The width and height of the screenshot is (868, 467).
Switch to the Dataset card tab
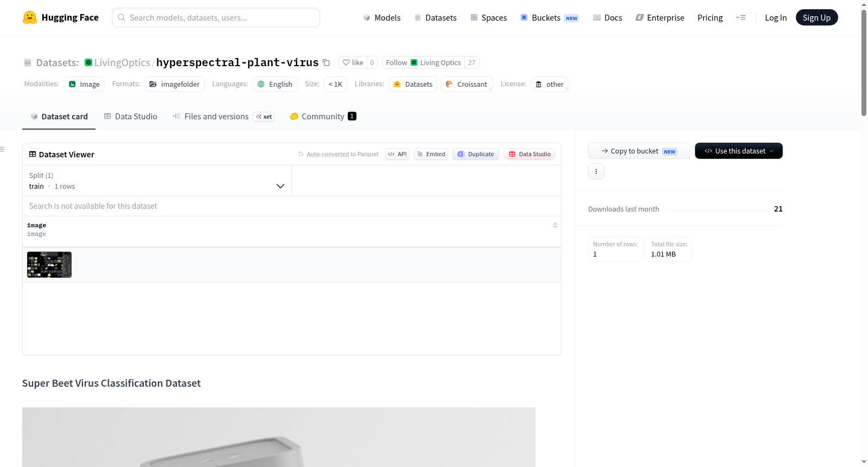coord(59,117)
